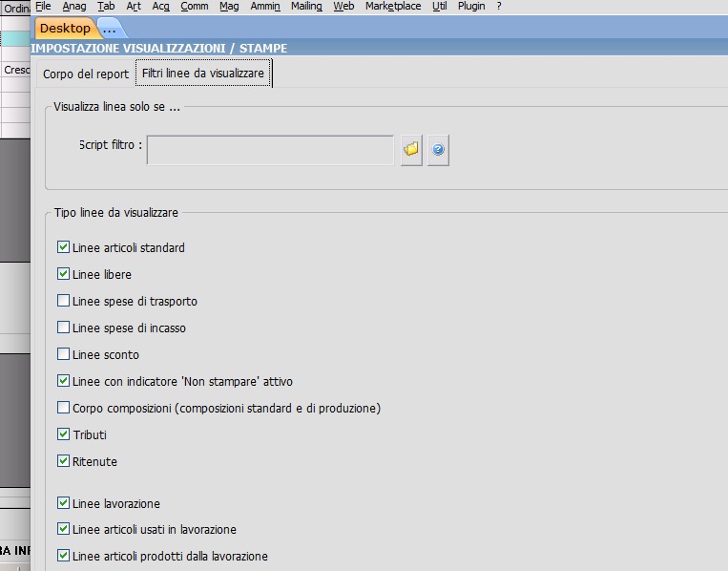Viewport: 728px width, 571px height.
Task: Uncheck the Tributi checkbox
Action: tap(63, 434)
